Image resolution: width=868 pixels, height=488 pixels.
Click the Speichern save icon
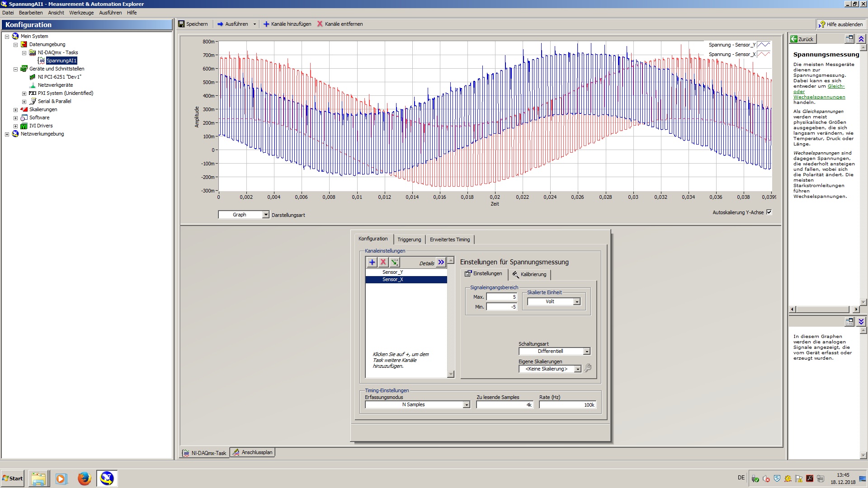[182, 24]
